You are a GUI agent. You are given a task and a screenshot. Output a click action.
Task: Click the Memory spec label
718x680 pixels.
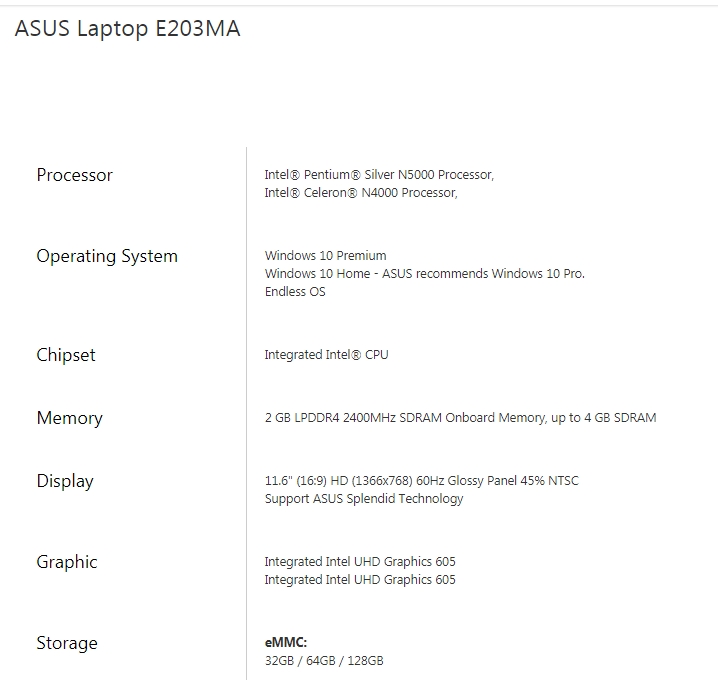[x=70, y=418]
